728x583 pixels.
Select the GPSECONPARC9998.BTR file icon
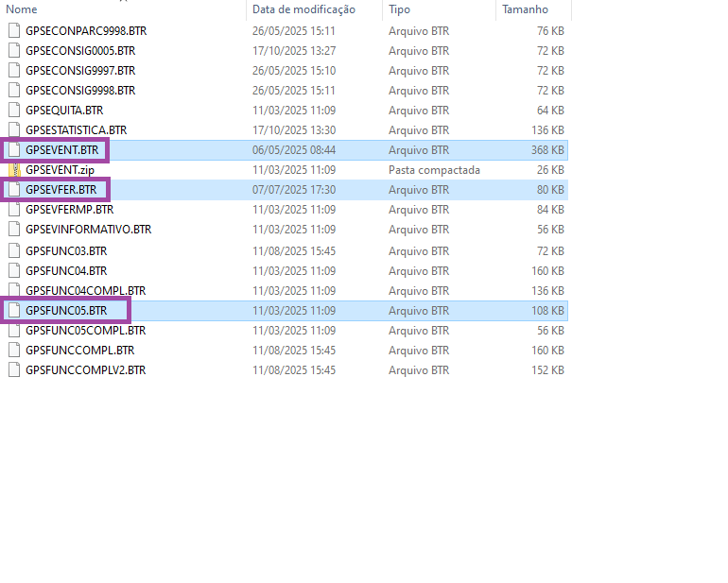coord(14,30)
